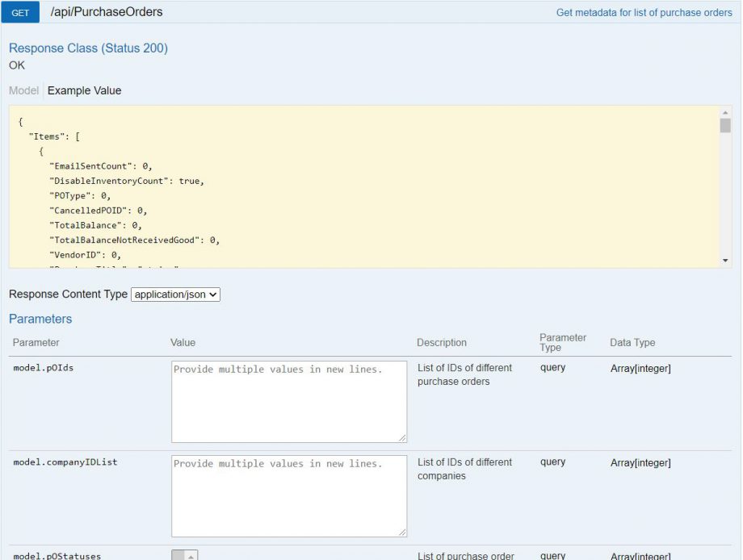
Task: Click the resize handle of the pOIds textarea
Action: [x=403, y=437]
